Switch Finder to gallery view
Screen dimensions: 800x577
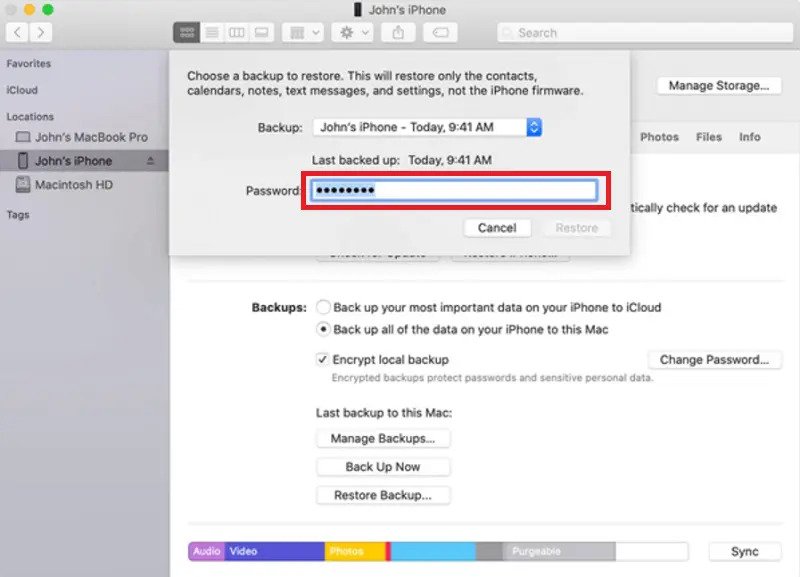[261, 33]
